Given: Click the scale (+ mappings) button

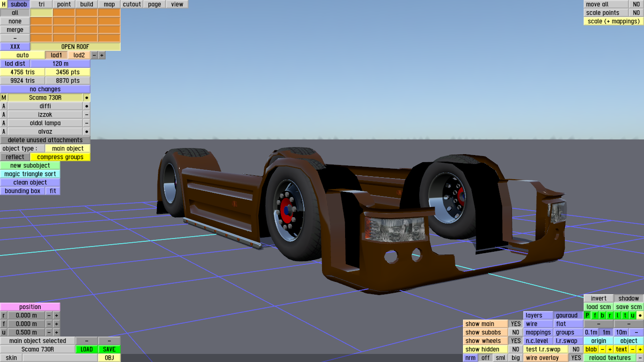Looking at the screenshot, I should (x=614, y=21).
